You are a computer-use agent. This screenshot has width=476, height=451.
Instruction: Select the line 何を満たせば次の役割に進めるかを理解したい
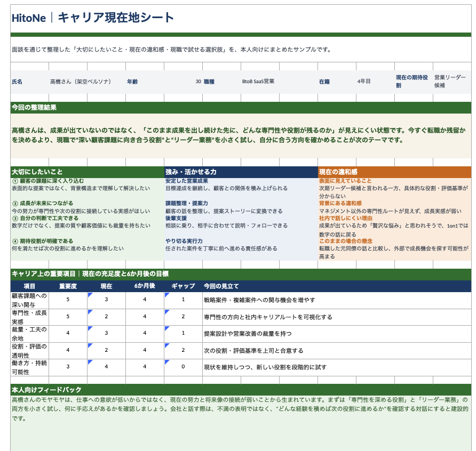point(68,248)
